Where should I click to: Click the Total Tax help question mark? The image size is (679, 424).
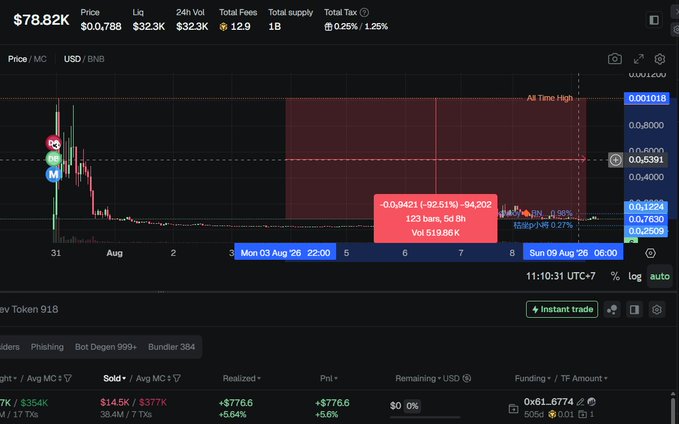365,13
